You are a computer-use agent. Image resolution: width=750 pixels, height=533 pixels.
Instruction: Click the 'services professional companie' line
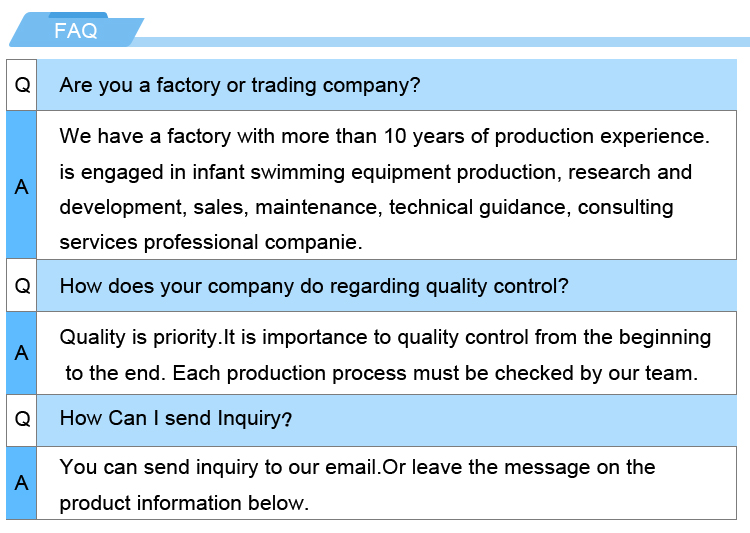coord(211,242)
